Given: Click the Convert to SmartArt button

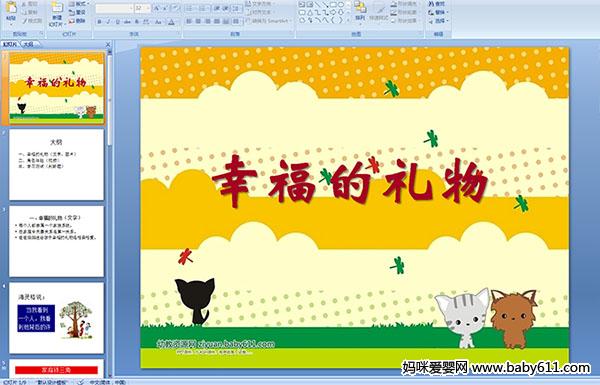Looking at the screenshot, I should click(268, 21).
